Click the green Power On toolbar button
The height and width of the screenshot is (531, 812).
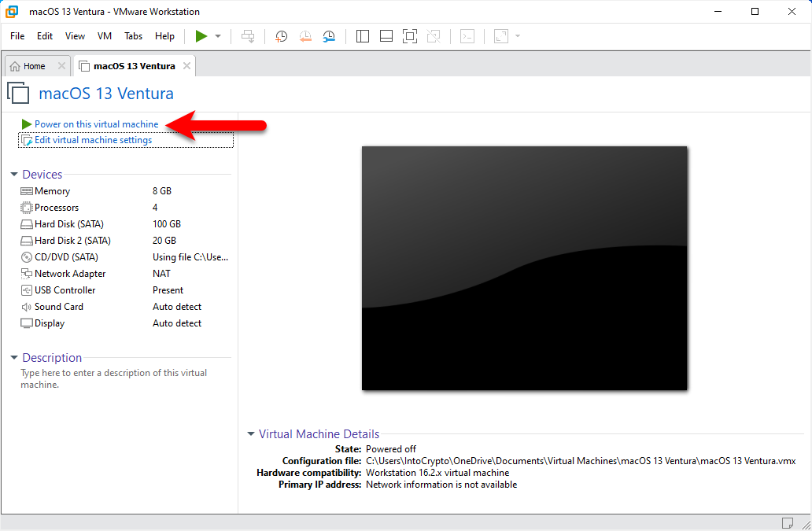point(201,36)
